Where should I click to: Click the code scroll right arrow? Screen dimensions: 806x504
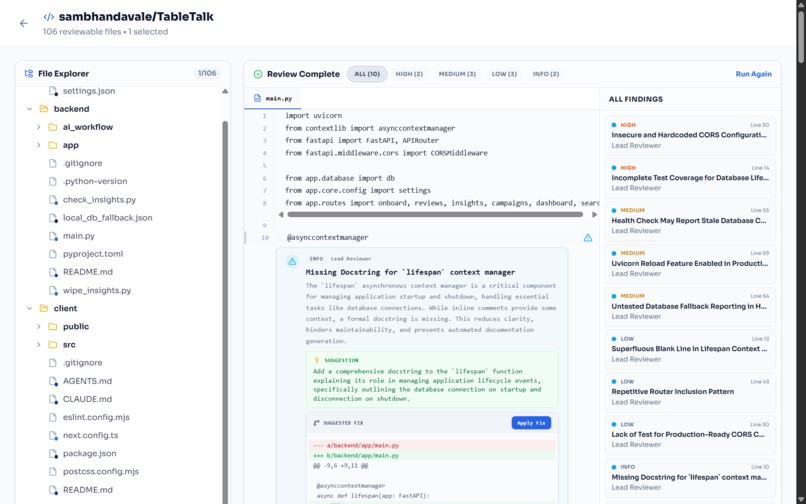tap(594, 214)
